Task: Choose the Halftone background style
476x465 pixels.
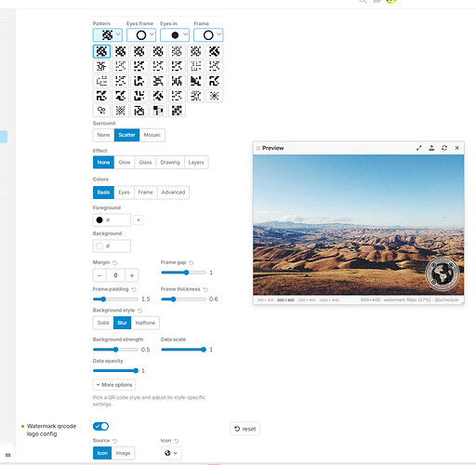Action: pyautogui.click(x=145, y=323)
